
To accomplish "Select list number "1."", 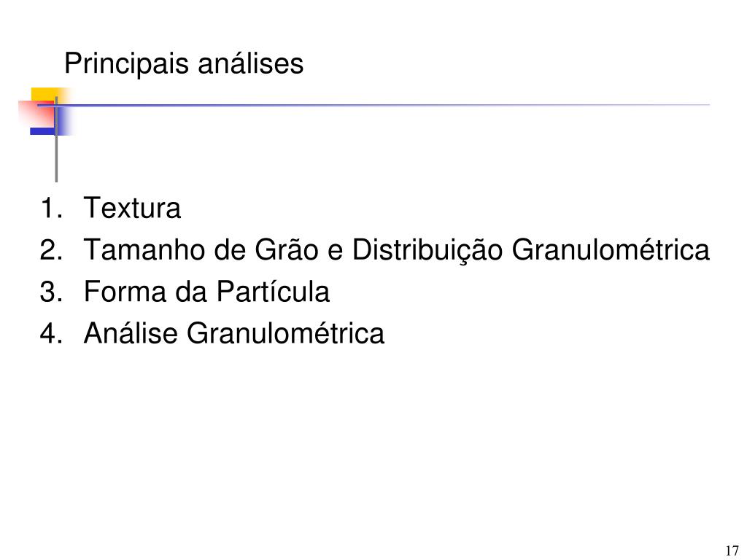I will (52, 208).
